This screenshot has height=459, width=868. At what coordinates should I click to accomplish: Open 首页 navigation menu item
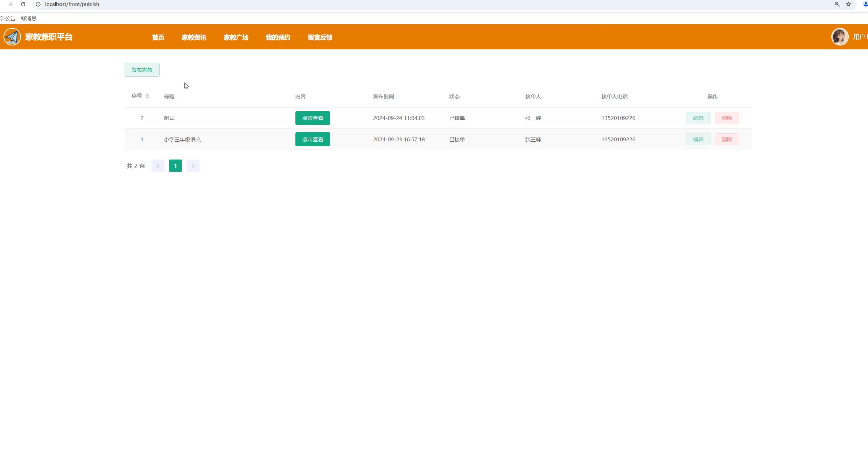point(158,37)
